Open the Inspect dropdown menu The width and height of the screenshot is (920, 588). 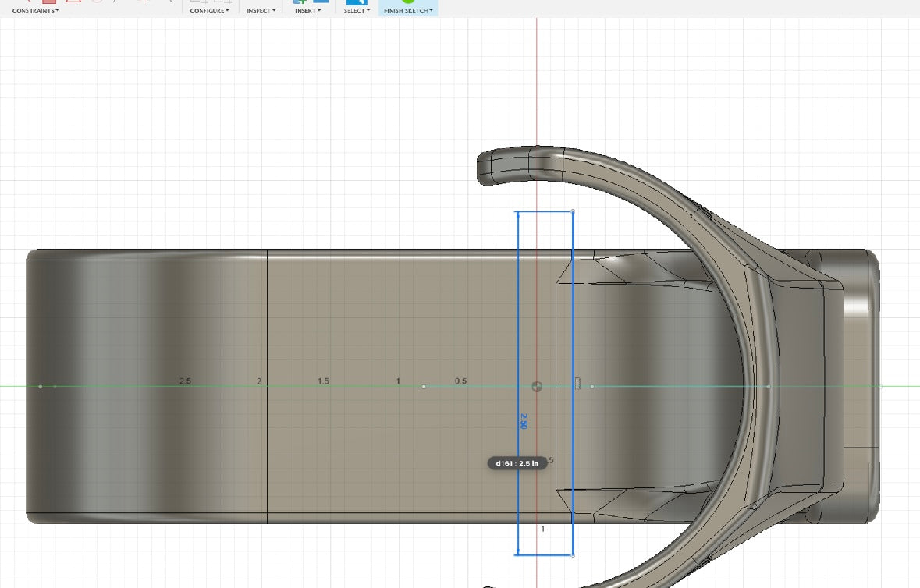[x=261, y=11]
